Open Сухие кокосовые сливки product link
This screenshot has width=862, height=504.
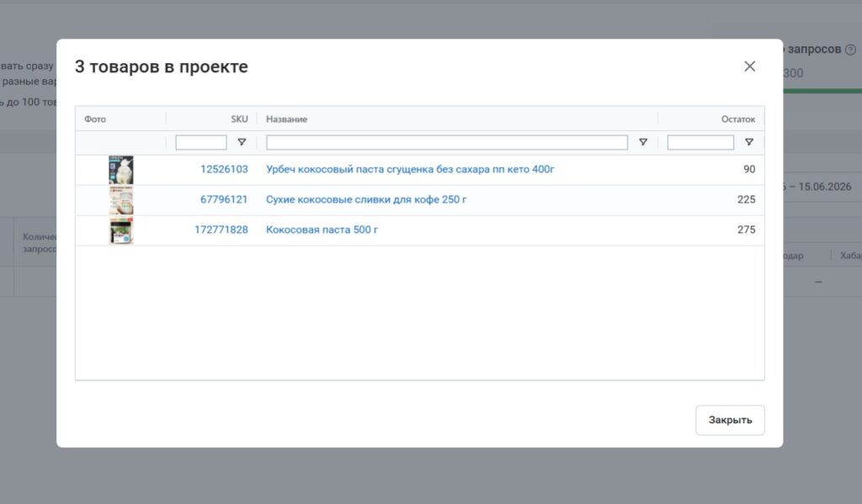[366, 199]
